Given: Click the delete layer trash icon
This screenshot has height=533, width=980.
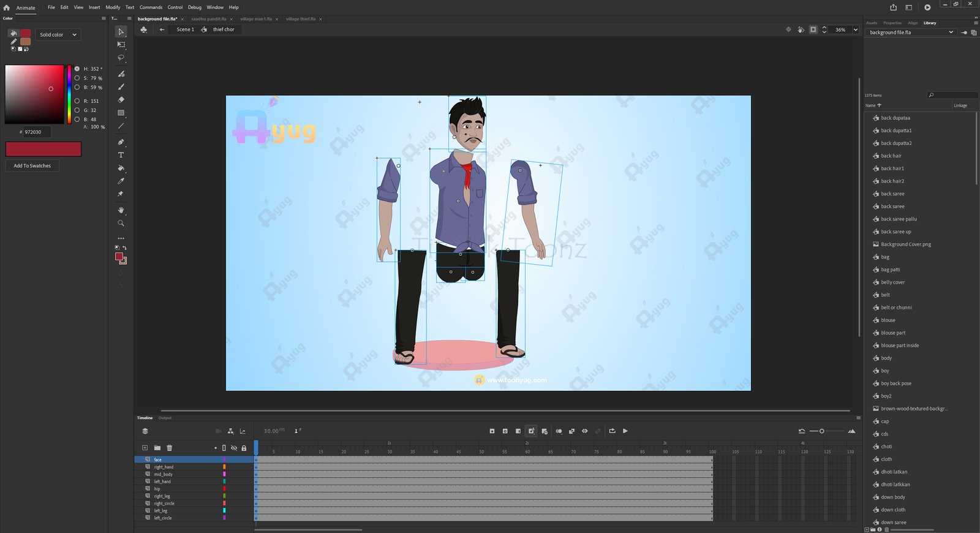Looking at the screenshot, I should click(x=170, y=448).
